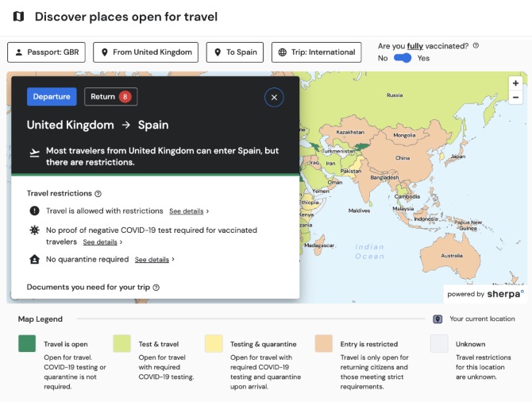Click the map icon beside the page title

pos(19,17)
